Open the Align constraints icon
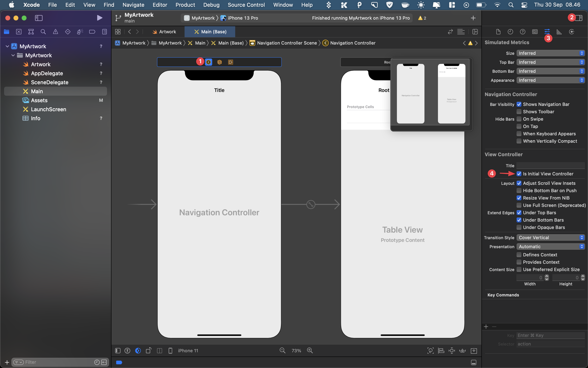Viewport: 588px width, 368px height. click(x=441, y=350)
